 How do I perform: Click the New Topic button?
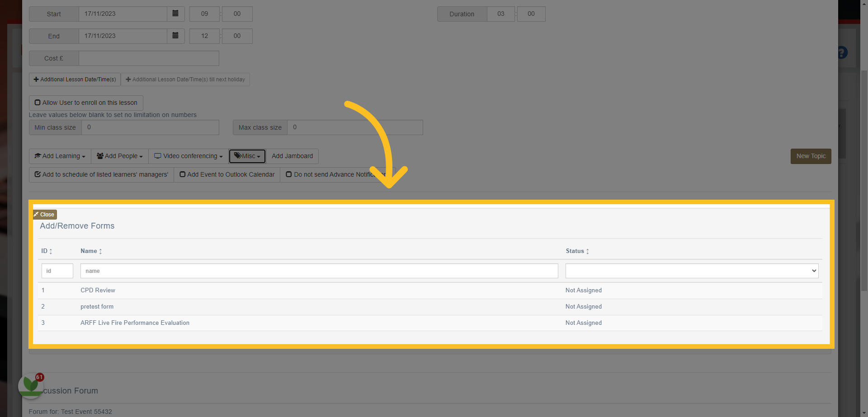811,156
